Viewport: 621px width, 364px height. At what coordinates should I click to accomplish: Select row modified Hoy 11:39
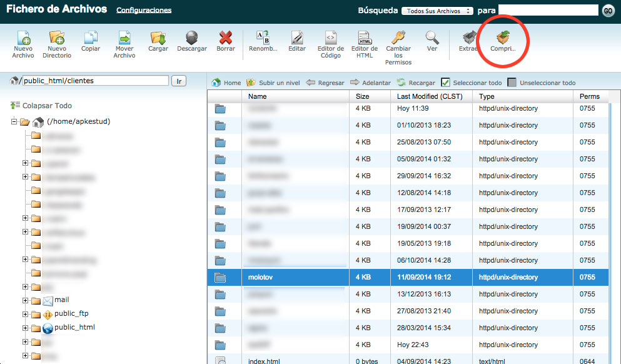[x=408, y=109]
